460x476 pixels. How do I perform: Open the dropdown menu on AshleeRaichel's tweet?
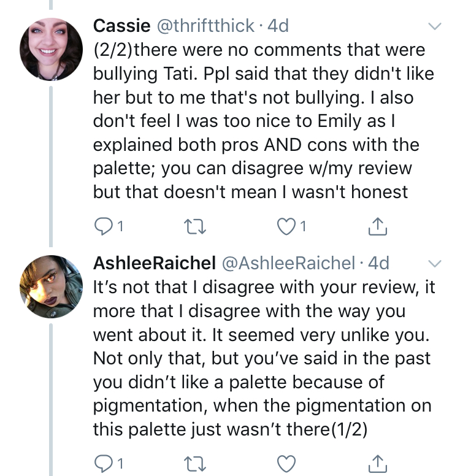435,263
